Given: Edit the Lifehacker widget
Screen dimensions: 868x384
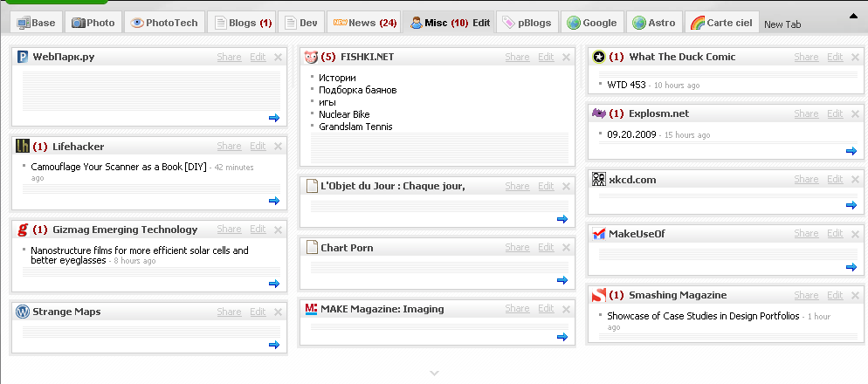Looking at the screenshot, I should point(258,146).
